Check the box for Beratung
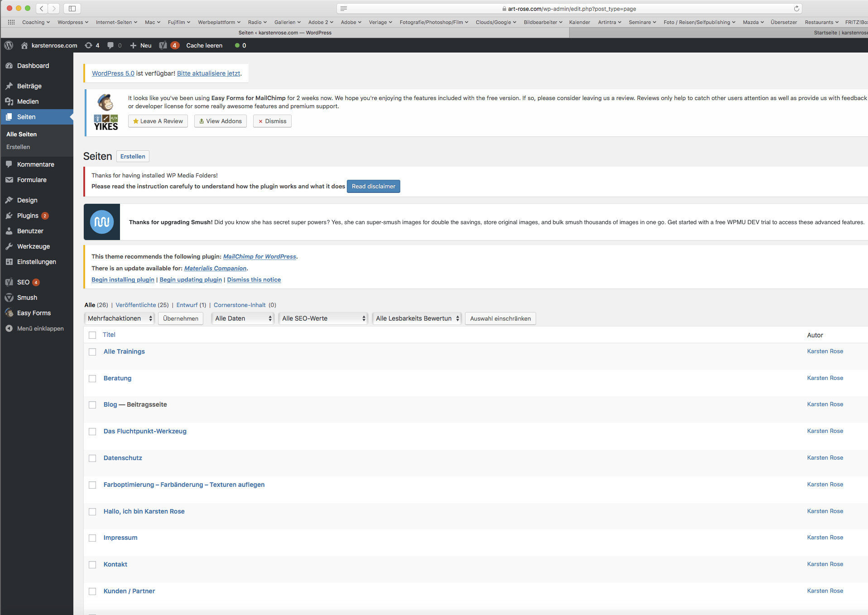868x615 pixels. [x=92, y=379]
